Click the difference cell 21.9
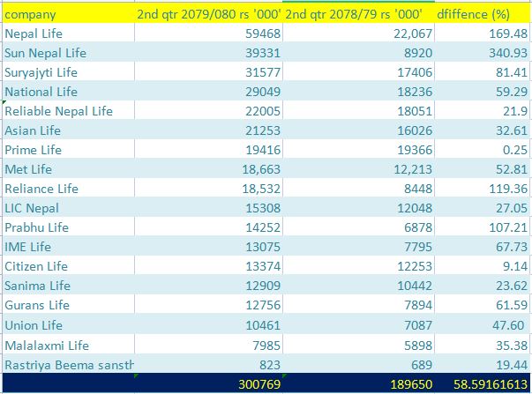532x394 pixels. pyautogui.click(x=482, y=110)
